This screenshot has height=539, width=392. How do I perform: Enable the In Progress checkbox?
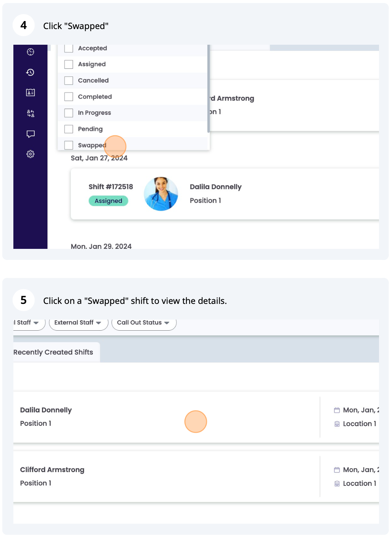[x=69, y=113]
